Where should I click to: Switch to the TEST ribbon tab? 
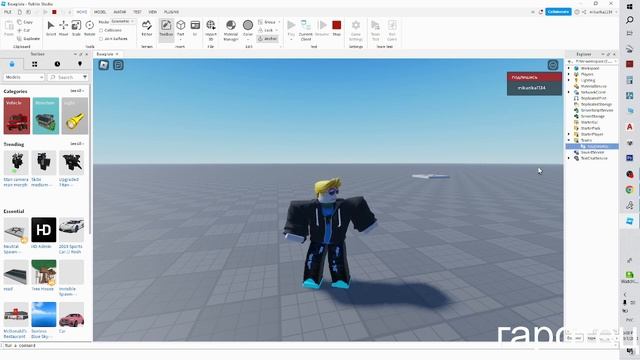pos(137,12)
